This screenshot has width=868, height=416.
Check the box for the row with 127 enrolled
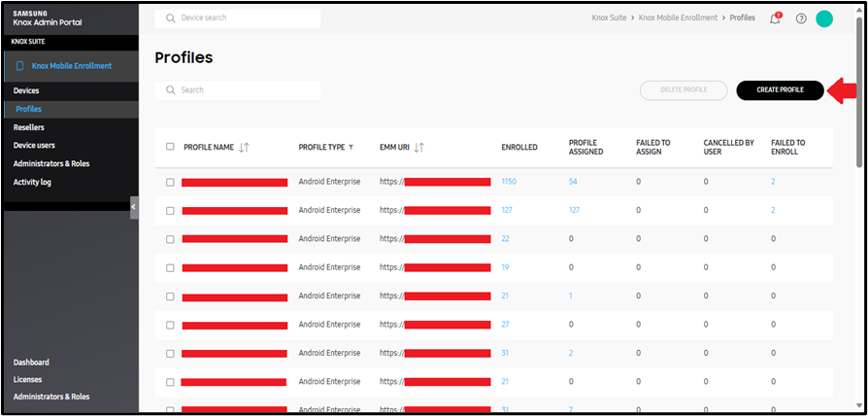tap(170, 211)
